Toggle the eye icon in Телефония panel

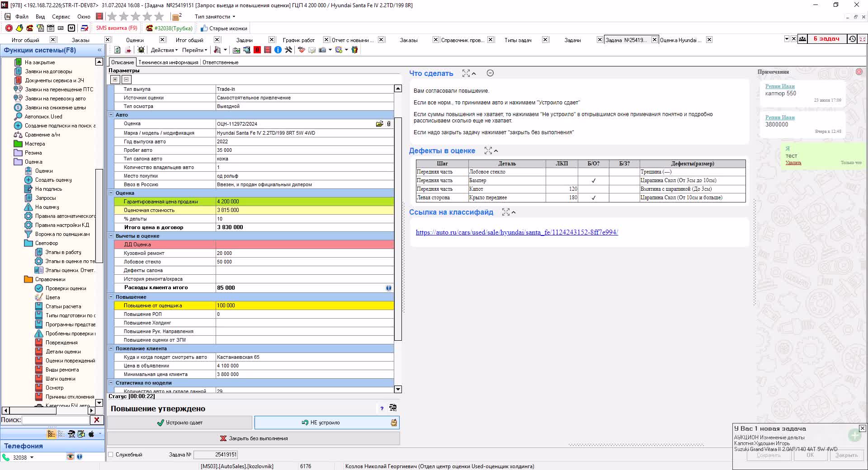[70, 457]
